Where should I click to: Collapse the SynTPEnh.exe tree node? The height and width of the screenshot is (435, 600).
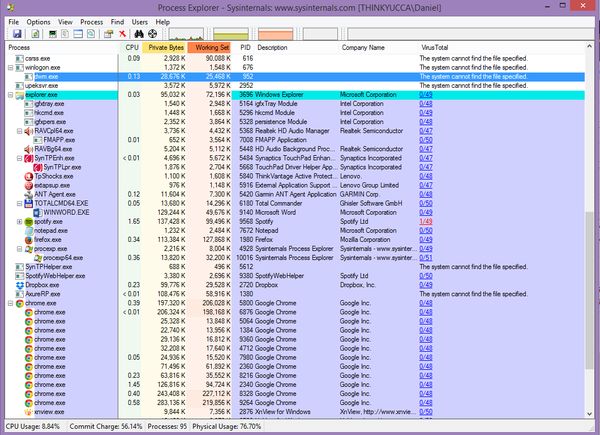[20, 158]
